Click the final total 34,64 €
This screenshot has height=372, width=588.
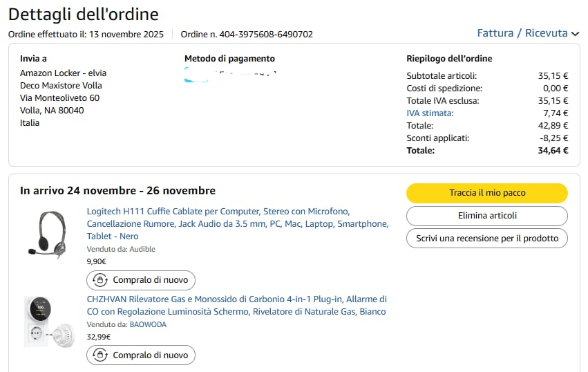(x=553, y=151)
